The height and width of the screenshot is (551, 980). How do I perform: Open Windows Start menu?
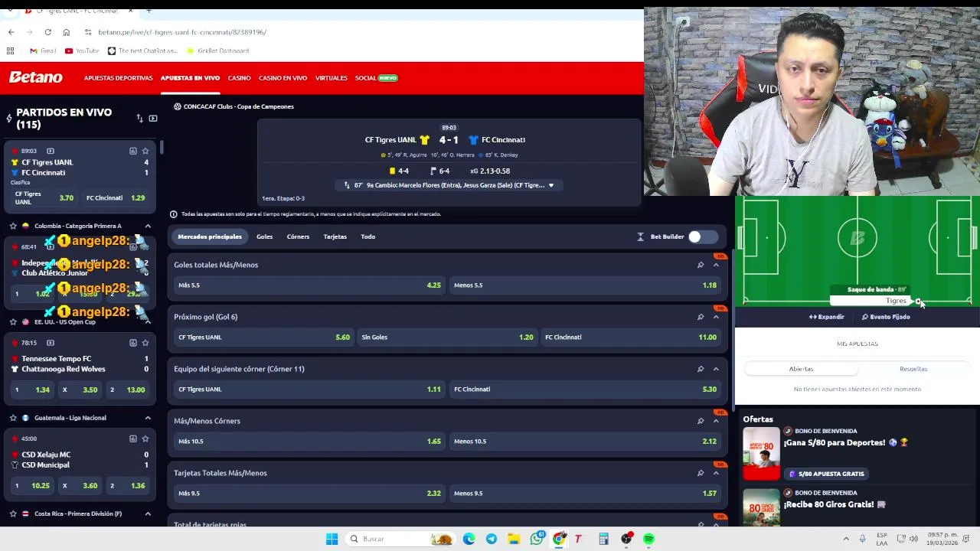pyautogui.click(x=332, y=539)
